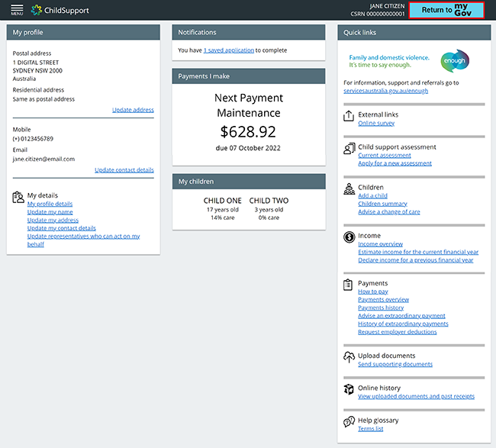This screenshot has height=448, width=496.
Task: Click the Online history icon
Action: (x=349, y=389)
